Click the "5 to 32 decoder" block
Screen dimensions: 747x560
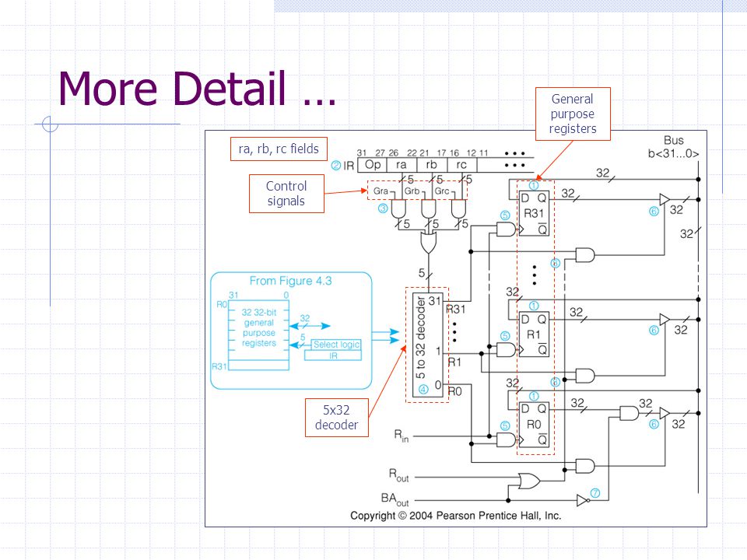point(427,345)
